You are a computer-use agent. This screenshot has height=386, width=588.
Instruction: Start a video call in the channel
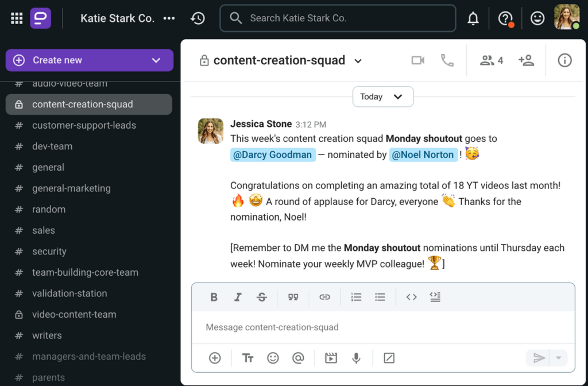click(x=418, y=60)
